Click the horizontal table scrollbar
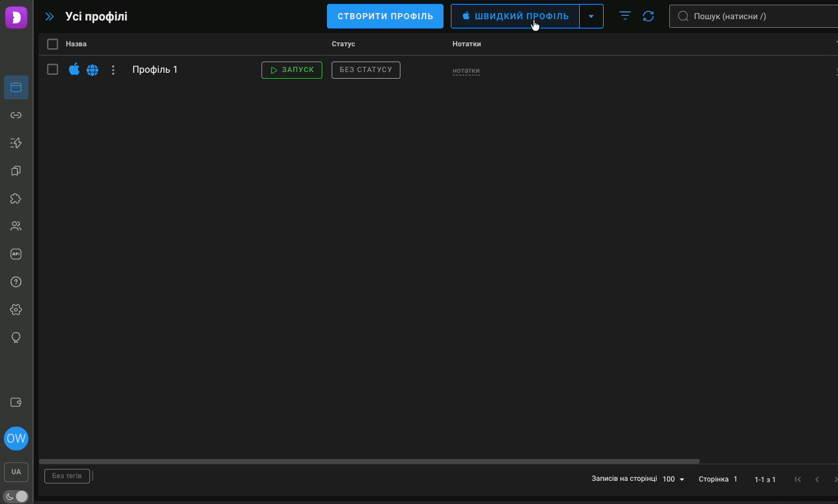This screenshot has height=504, width=838. pyautogui.click(x=369, y=461)
